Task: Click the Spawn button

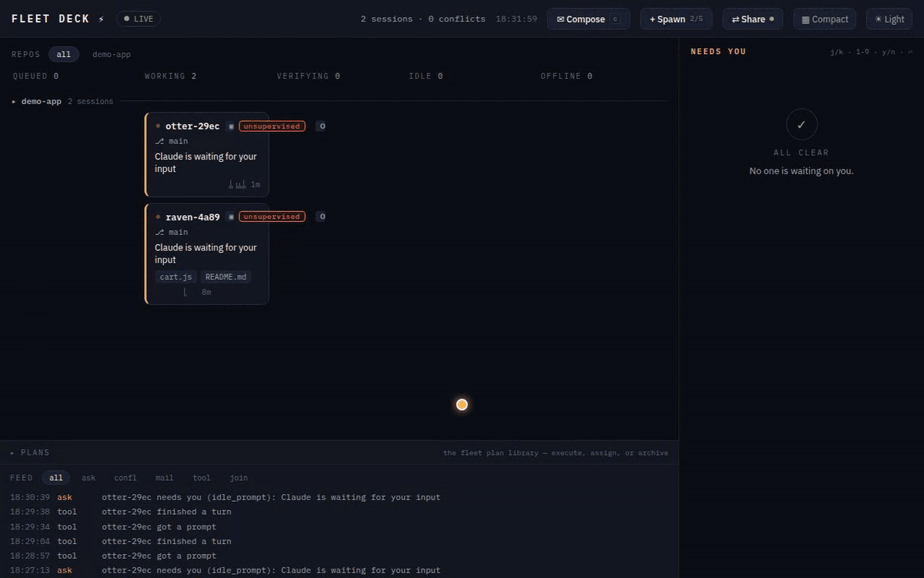Action: [676, 19]
